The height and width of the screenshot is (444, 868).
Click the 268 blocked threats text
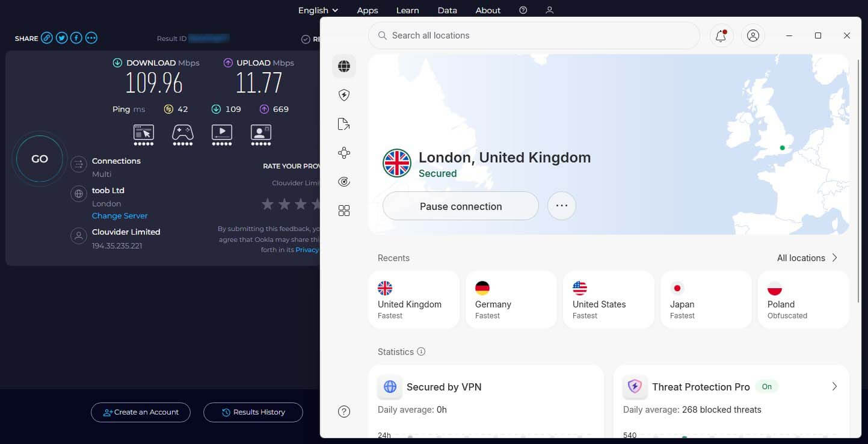[722, 410]
